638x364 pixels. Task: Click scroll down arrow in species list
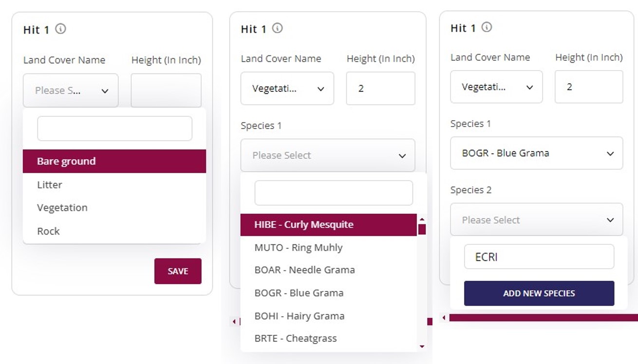(422, 346)
